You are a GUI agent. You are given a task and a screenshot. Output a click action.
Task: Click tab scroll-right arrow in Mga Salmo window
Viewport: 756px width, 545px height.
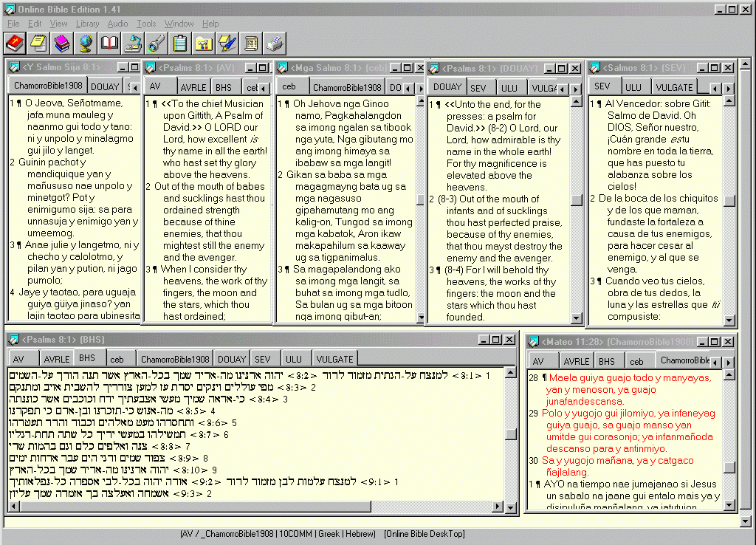coord(420,89)
